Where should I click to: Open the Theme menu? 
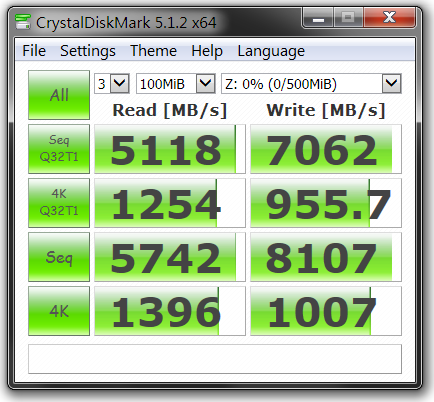pos(153,51)
